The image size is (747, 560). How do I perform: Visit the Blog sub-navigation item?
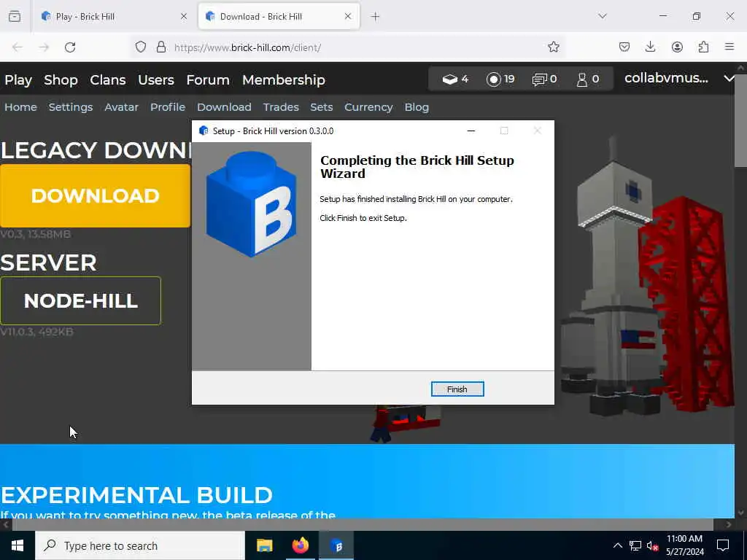coord(417,107)
